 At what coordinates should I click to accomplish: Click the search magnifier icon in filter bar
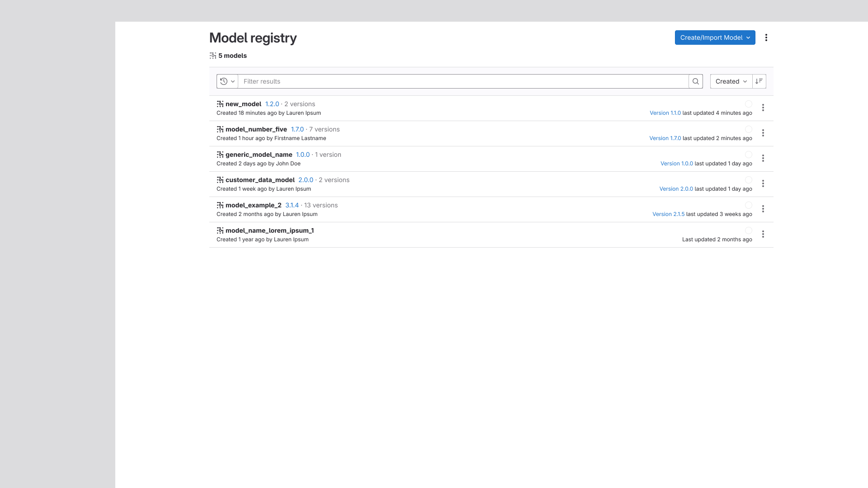pyautogui.click(x=696, y=81)
